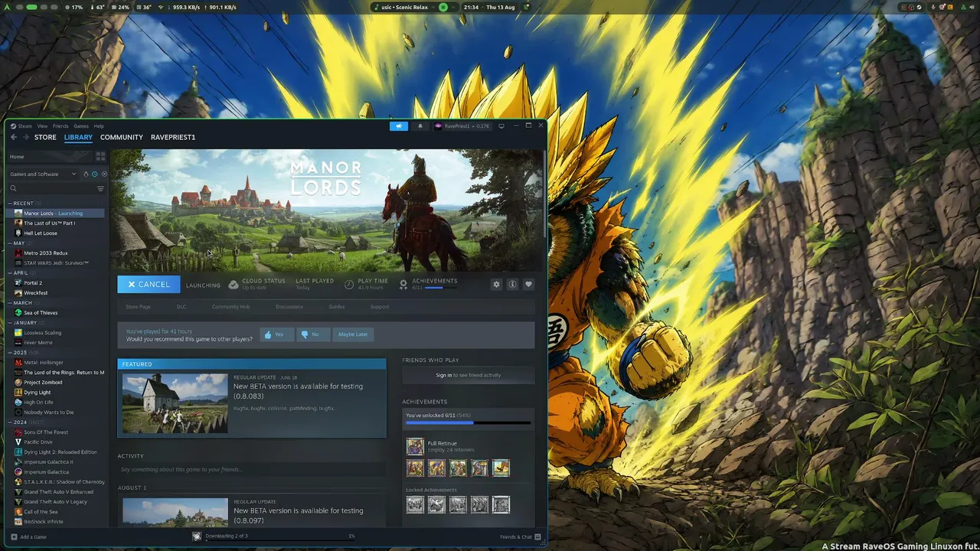Go forward with the Steam forward arrow
This screenshot has height=551, width=980.
tap(25, 137)
